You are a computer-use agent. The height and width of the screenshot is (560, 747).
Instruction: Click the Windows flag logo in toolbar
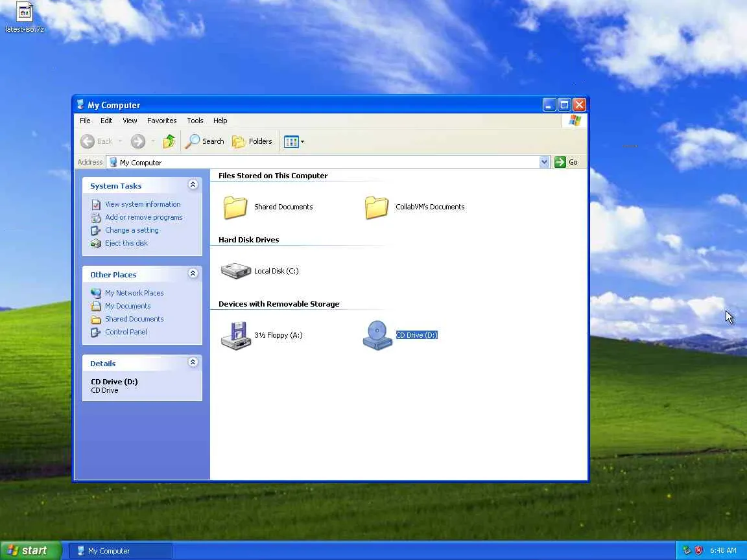click(575, 121)
